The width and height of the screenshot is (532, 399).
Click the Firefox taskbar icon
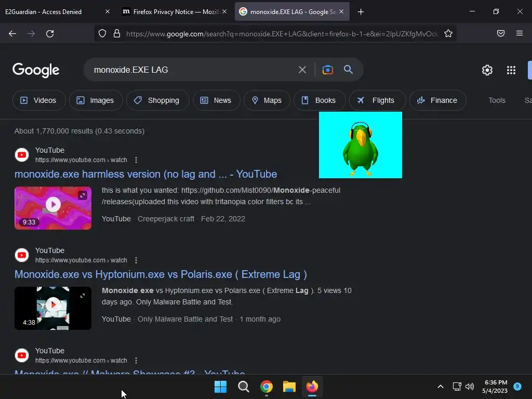pyautogui.click(x=312, y=387)
